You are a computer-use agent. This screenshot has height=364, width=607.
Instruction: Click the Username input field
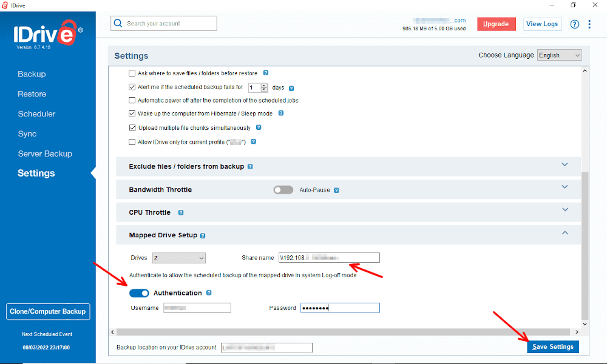pyautogui.click(x=197, y=308)
